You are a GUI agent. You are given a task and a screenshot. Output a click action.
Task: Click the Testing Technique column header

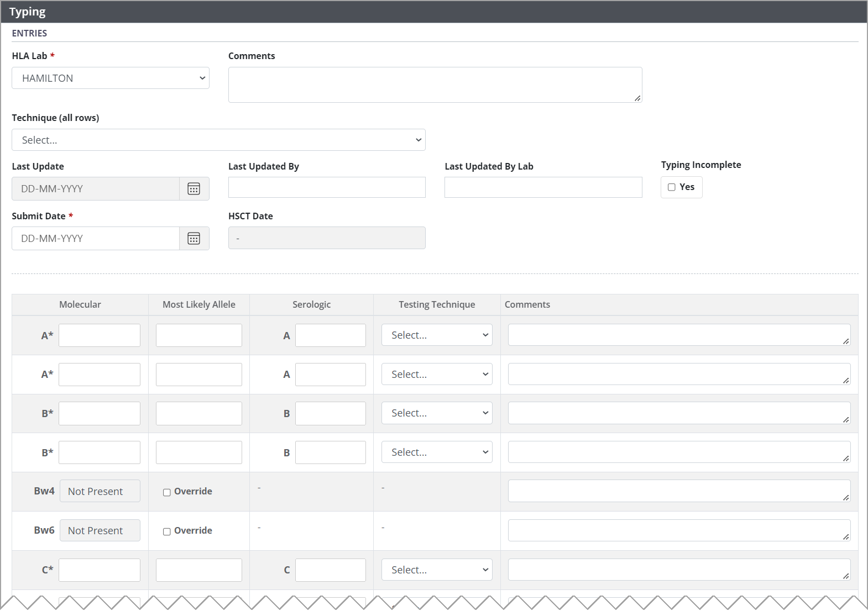click(x=437, y=304)
